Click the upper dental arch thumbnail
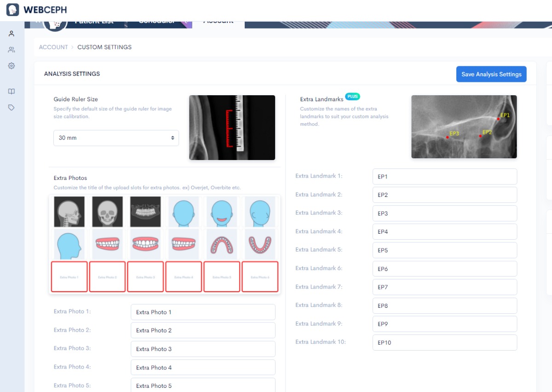This screenshot has width=552, height=392. click(x=222, y=244)
